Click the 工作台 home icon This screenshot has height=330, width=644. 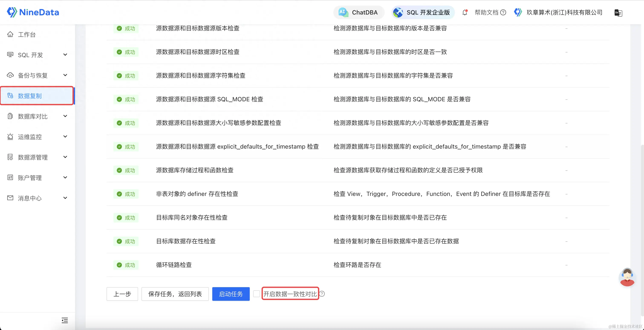click(10, 34)
